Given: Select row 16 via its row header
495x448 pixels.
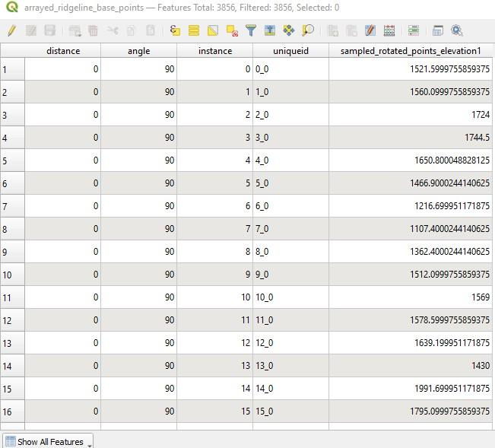Looking at the screenshot, I should [x=12, y=411].
